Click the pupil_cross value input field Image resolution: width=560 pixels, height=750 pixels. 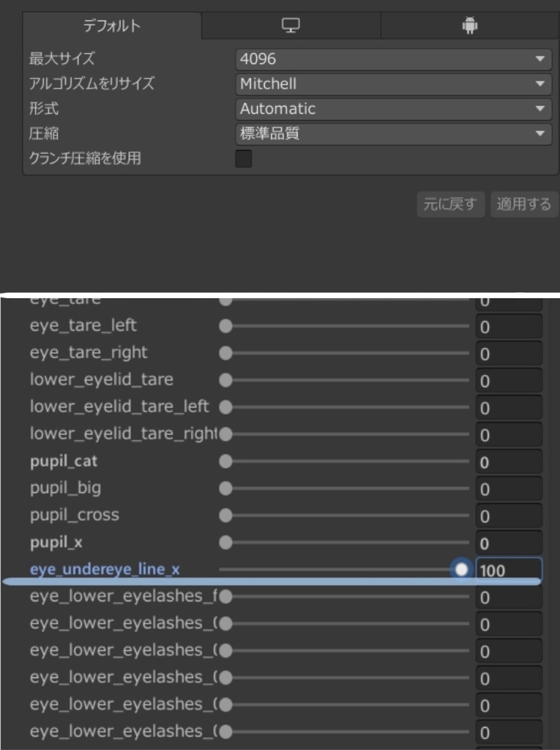509,515
